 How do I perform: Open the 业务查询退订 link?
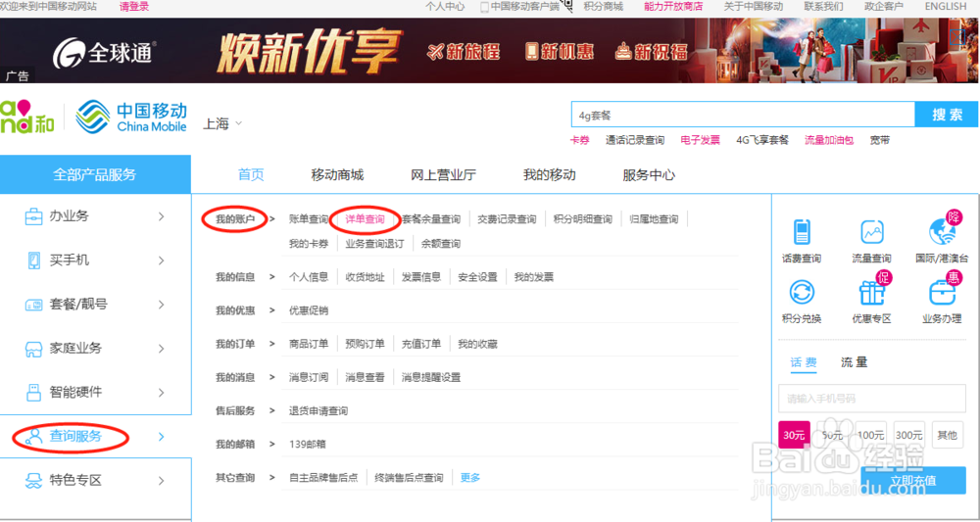point(375,244)
